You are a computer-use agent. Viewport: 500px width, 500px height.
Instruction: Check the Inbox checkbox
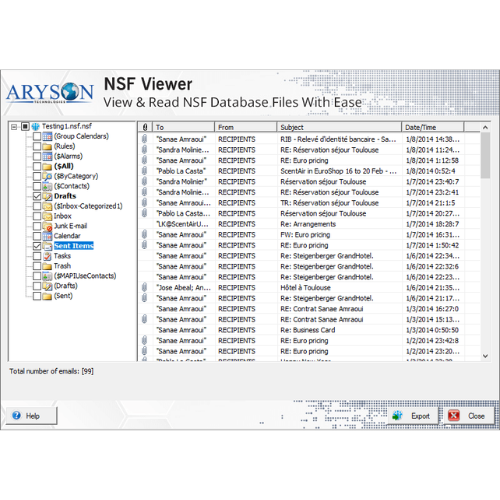click(37, 216)
